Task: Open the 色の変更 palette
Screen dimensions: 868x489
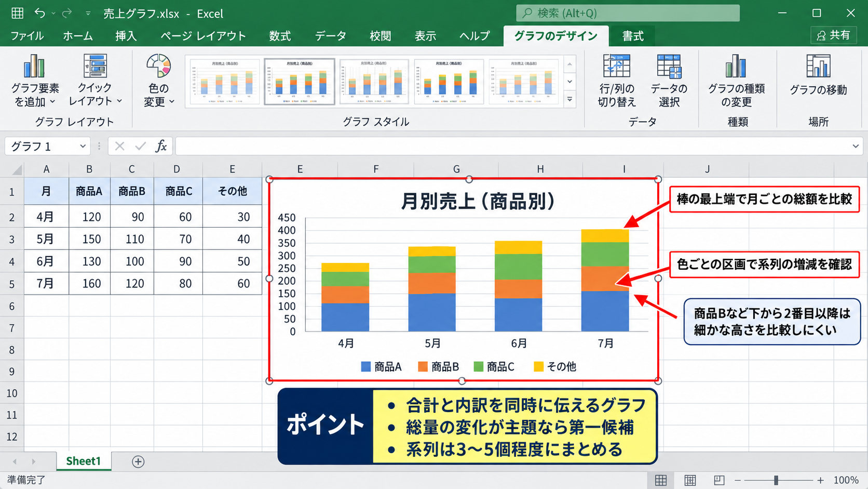Action: 158,81
